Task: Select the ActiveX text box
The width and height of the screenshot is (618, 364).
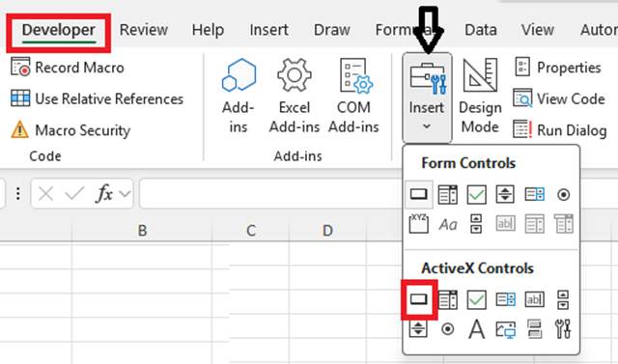Action: (534, 299)
